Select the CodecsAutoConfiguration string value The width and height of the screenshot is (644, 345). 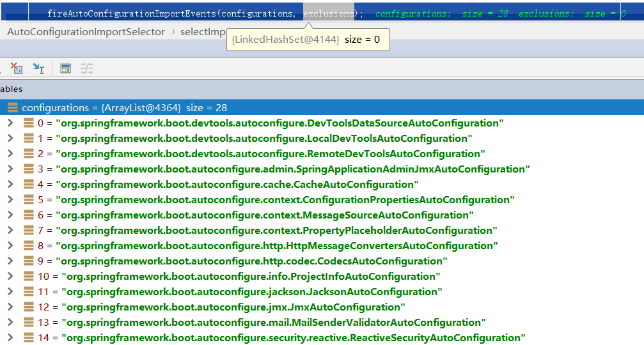click(251, 261)
